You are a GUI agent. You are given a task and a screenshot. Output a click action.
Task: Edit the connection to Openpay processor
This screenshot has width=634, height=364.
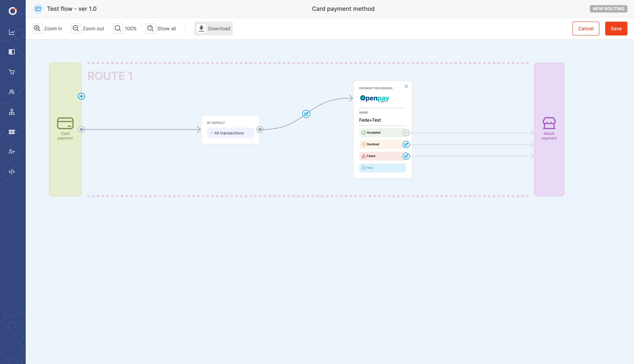tap(306, 114)
